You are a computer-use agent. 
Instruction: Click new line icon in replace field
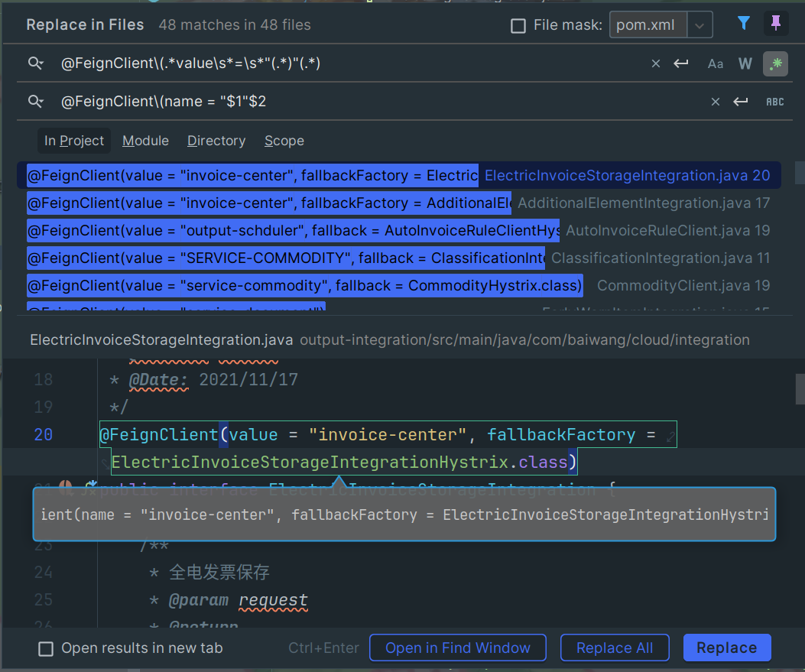click(x=740, y=102)
